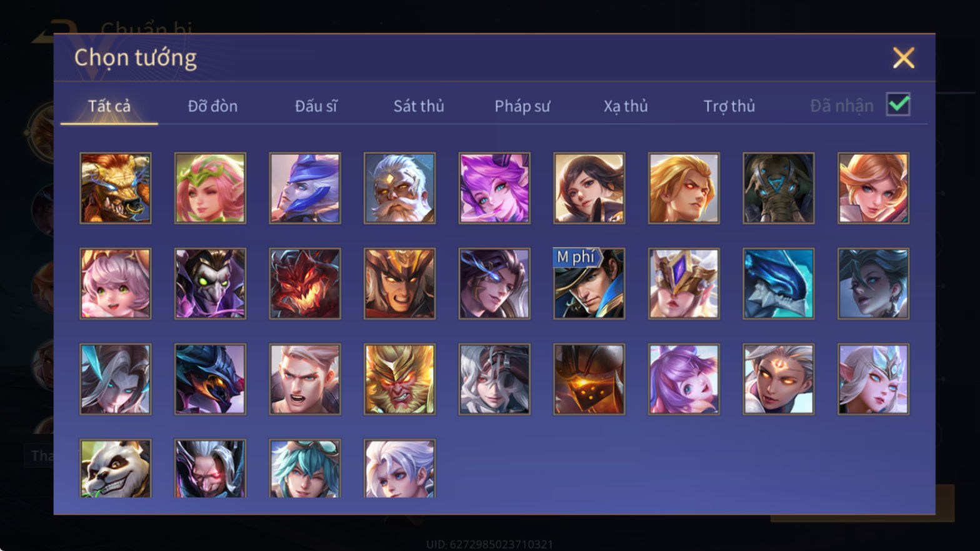Image resolution: width=980 pixels, height=551 pixels.
Task: Choose the red demon dragon hero
Action: click(x=305, y=284)
